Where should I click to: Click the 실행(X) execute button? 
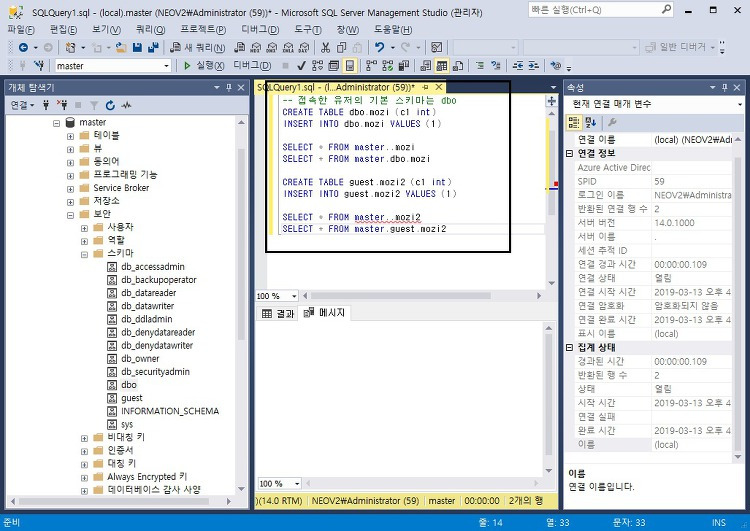[x=204, y=66]
